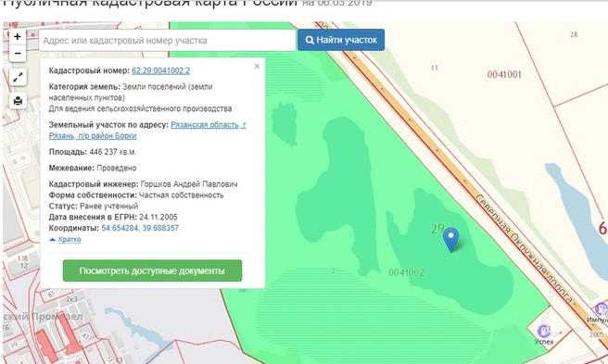
Task: Click Форма собственности Частная собственность text
Action: 136,195
